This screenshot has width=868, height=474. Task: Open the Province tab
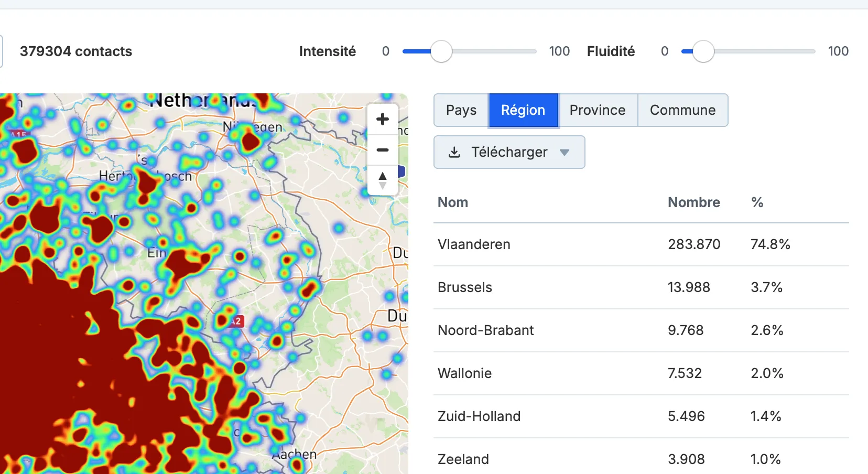pos(598,110)
